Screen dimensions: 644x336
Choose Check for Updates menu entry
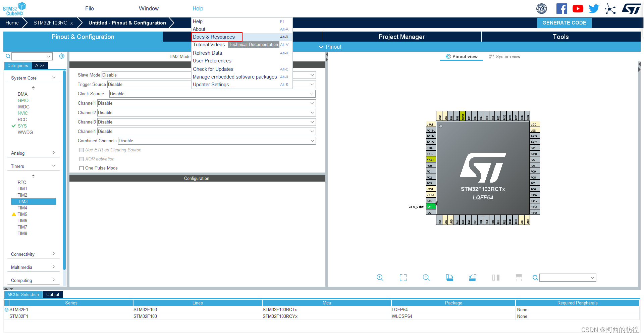point(241,69)
